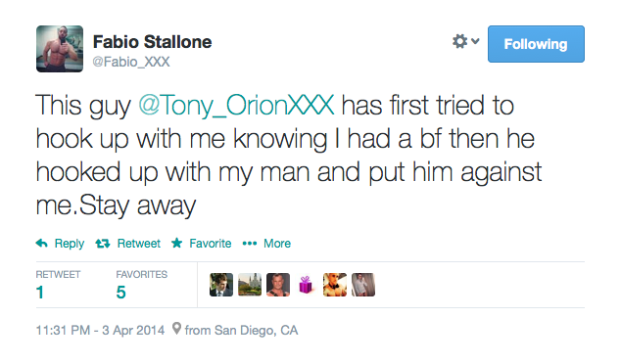Click the first favoriter avatar in suit
The image size is (621, 364).
click(x=221, y=285)
